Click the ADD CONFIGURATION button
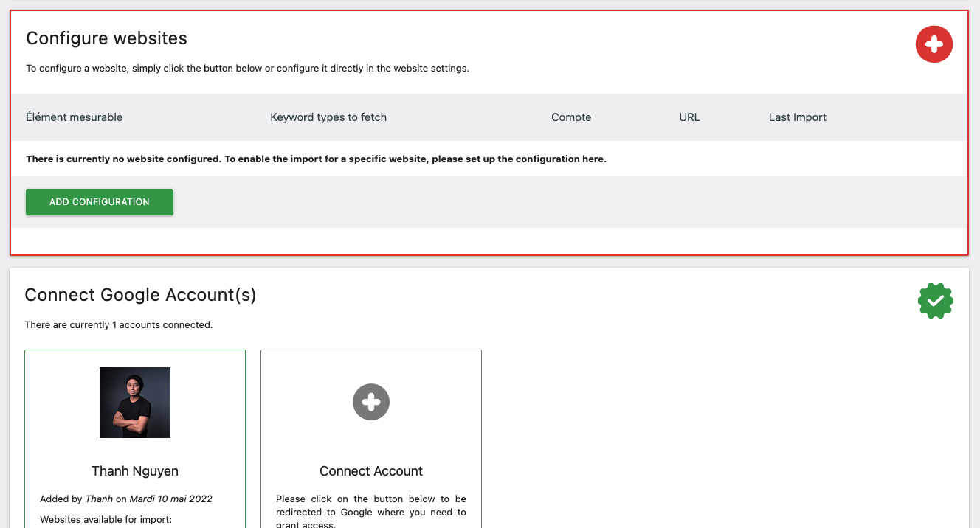The image size is (980, 528). click(100, 202)
